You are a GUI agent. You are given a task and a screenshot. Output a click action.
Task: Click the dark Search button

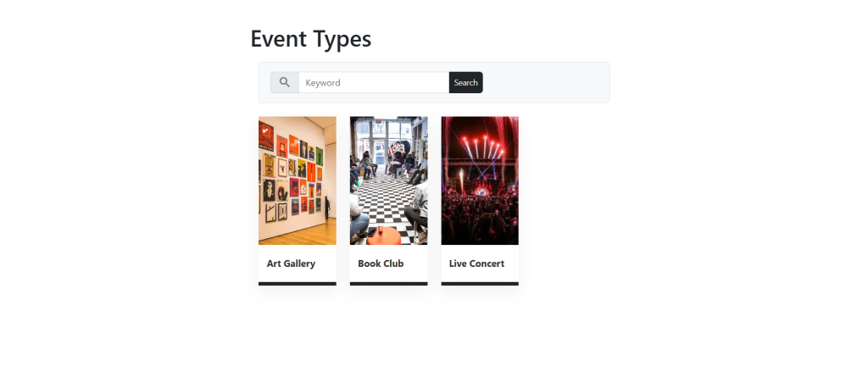click(465, 82)
